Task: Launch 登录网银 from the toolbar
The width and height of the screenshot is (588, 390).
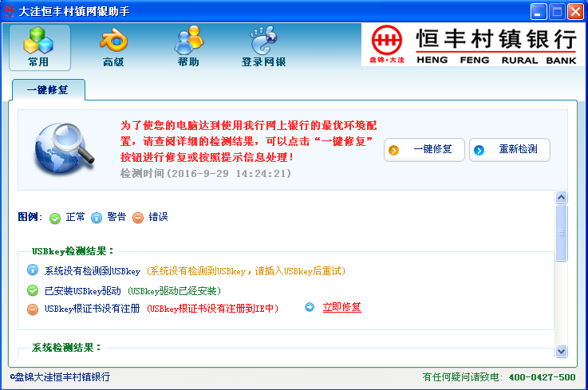Action: [x=263, y=48]
